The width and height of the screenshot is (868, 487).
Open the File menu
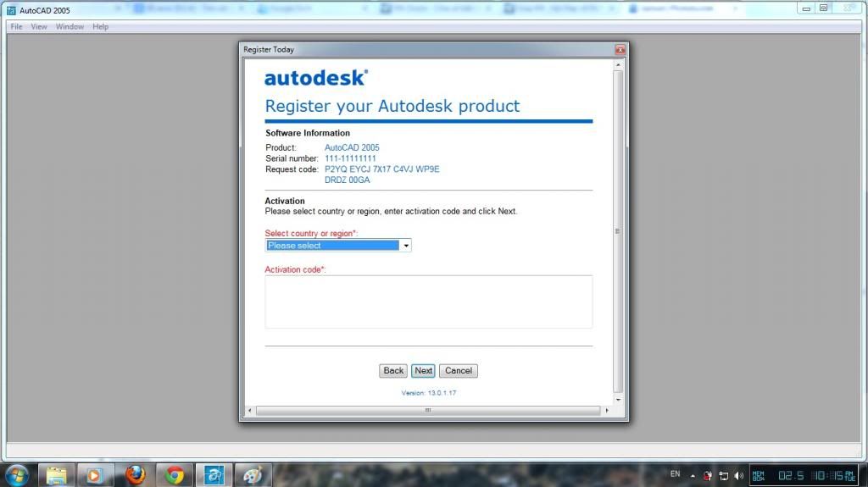pos(17,26)
